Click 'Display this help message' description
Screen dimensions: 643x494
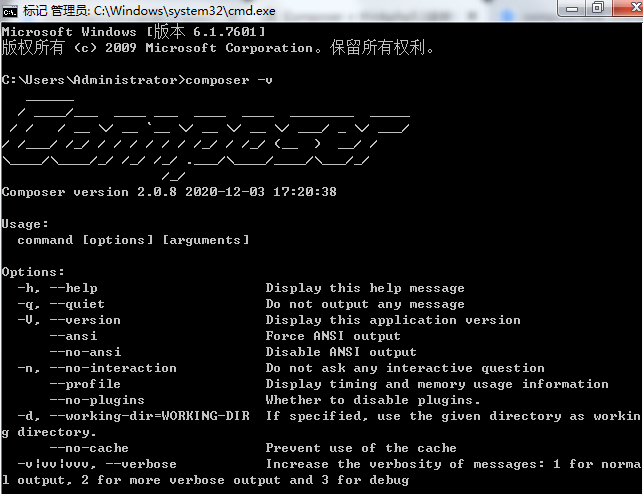(x=365, y=288)
